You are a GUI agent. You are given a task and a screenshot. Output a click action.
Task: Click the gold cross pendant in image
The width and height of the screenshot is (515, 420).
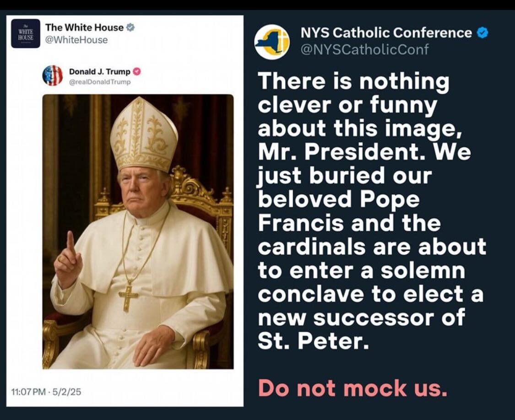pyautogui.click(x=128, y=296)
